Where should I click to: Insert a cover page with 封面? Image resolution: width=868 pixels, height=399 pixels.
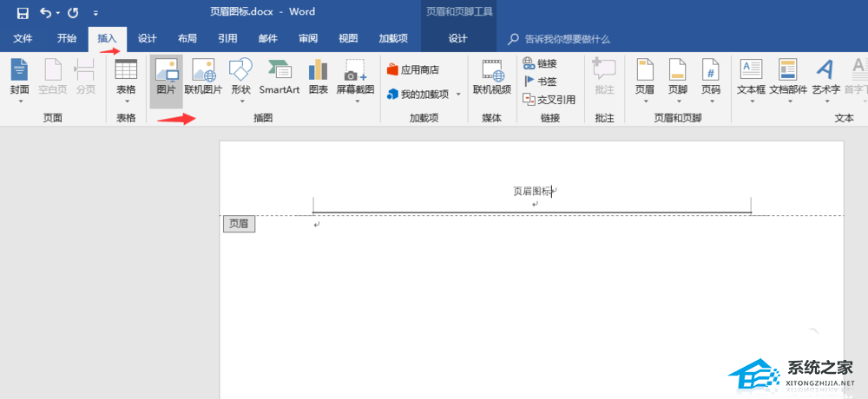(x=20, y=76)
